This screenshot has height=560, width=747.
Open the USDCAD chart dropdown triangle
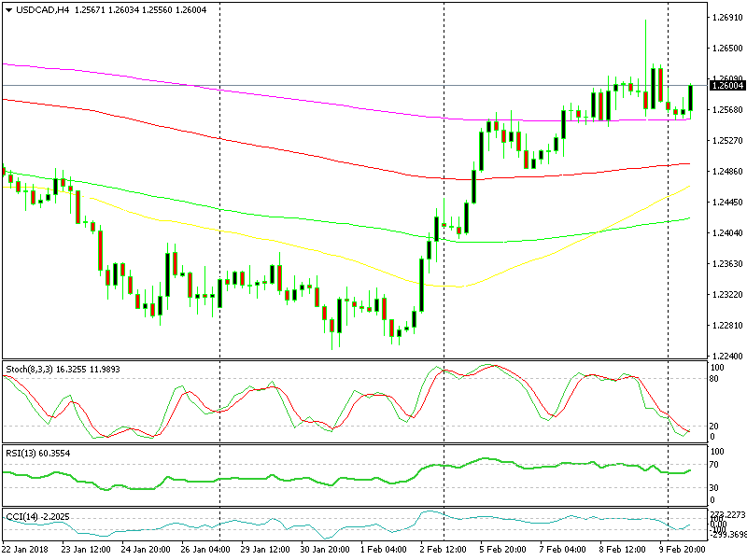[9, 10]
